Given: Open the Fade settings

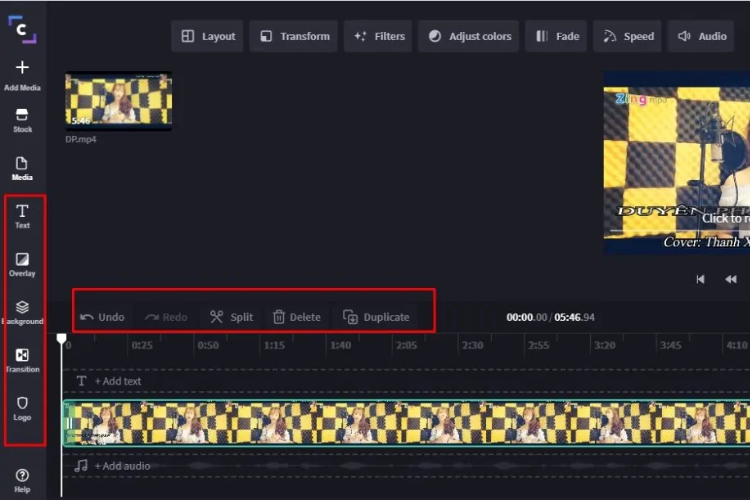Looking at the screenshot, I should [x=556, y=36].
